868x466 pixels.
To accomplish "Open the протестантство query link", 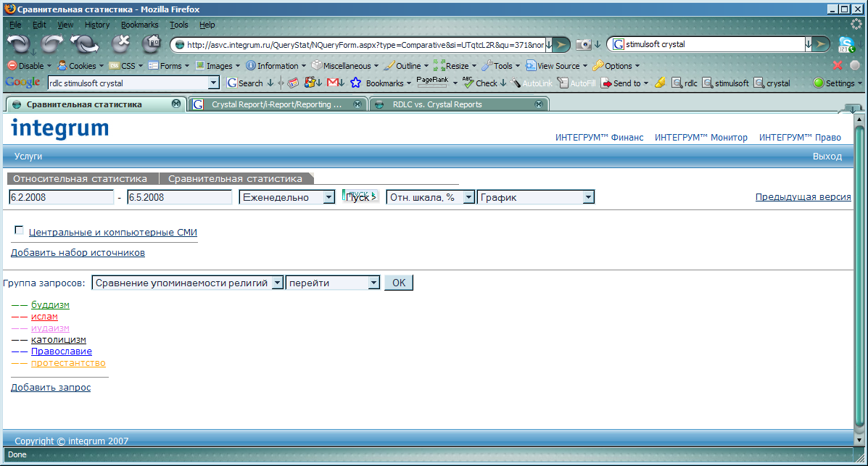I will (x=68, y=363).
